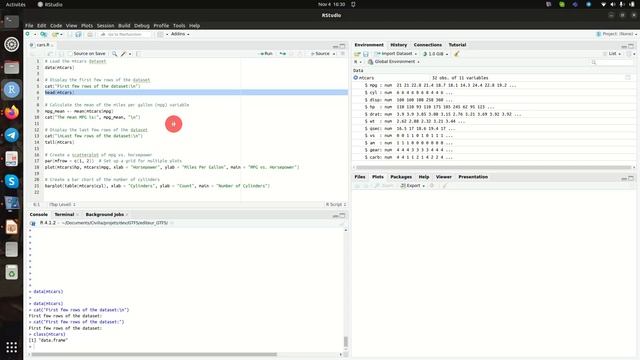Maximize the Environment pane
Screen dimensions: 640x360
coord(631,46)
